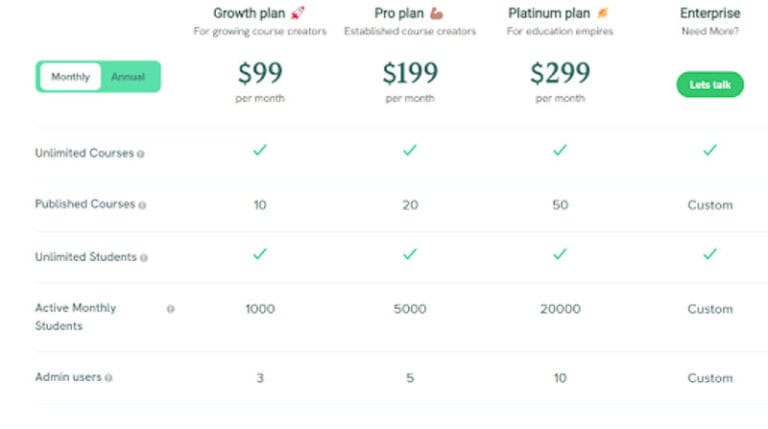Select the Growth plan heading
The image size is (768, 429).
tap(249, 13)
